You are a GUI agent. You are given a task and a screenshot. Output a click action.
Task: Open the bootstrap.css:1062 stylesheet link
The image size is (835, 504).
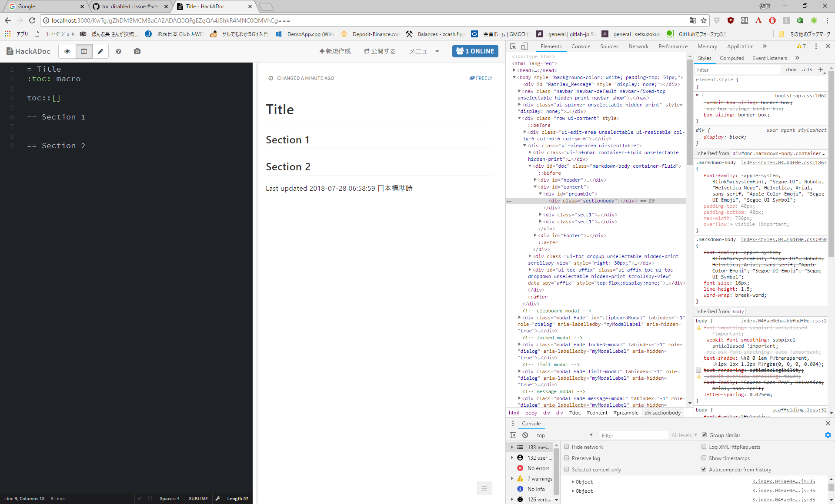pyautogui.click(x=802, y=96)
